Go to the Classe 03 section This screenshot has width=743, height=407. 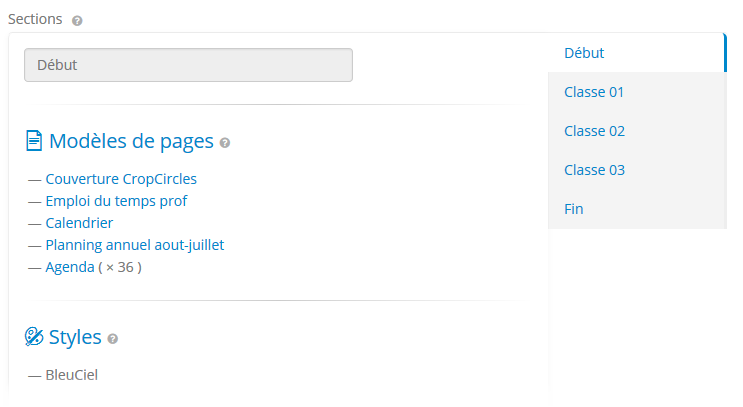click(x=636, y=170)
